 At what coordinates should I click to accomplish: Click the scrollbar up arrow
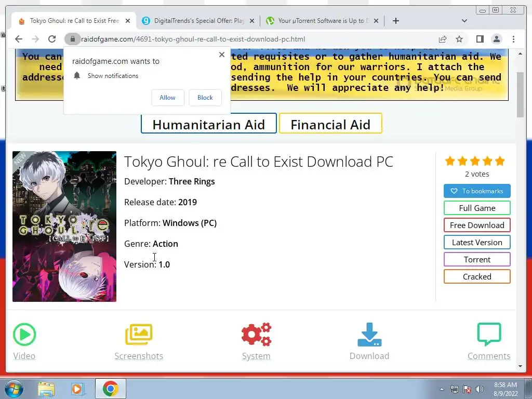click(x=521, y=54)
